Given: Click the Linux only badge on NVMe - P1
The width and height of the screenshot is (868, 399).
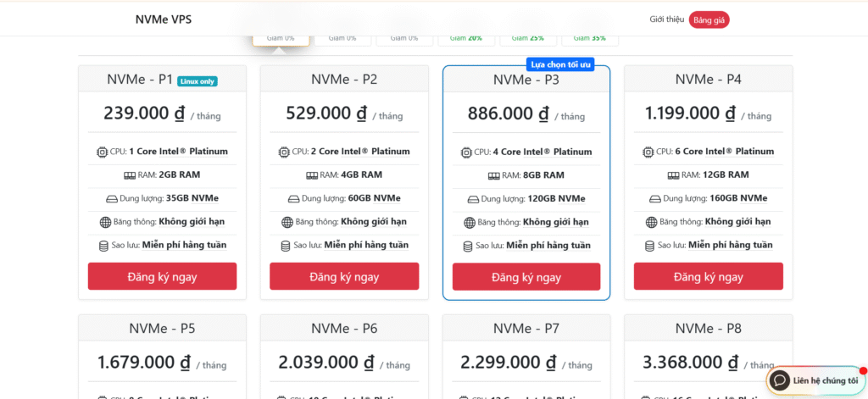Looking at the screenshot, I should tap(198, 81).
